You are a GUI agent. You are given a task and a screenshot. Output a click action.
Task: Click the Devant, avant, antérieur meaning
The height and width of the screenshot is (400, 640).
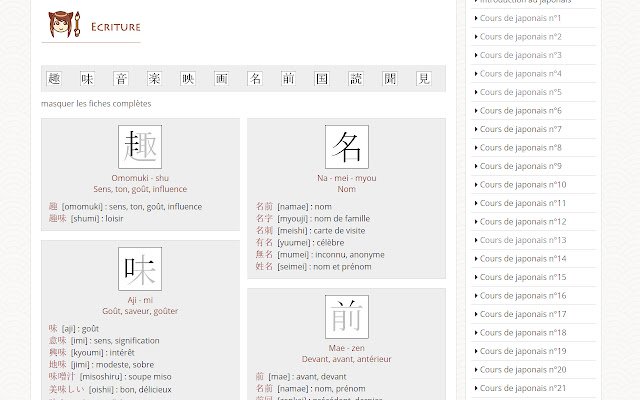click(347, 359)
